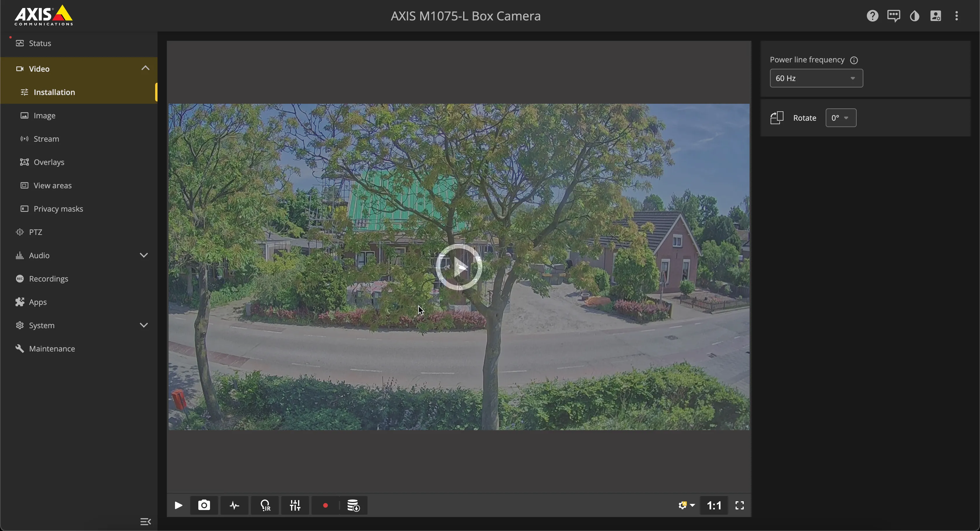Open the Overlays page
980x531 pixels.
pos(79,162)
